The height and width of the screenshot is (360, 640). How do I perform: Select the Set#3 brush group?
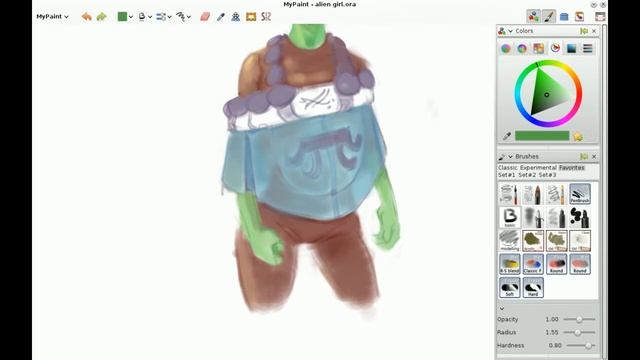[x=547, y=175]
